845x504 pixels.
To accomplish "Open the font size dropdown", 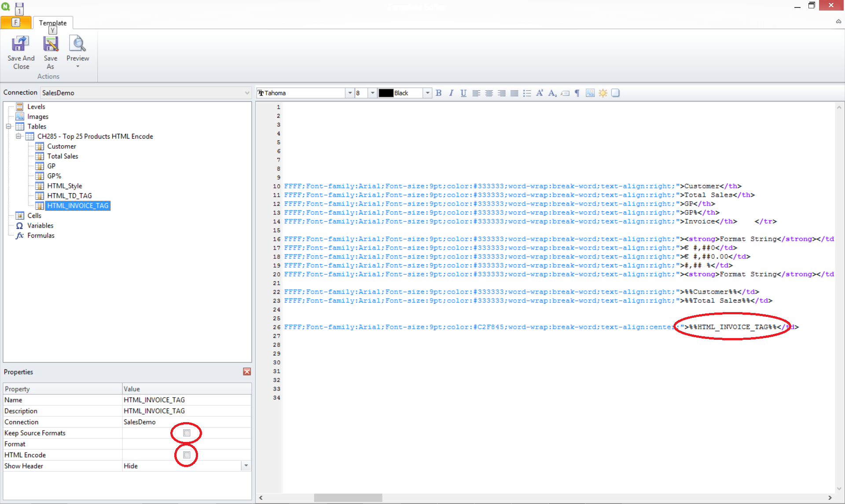I will [372, 93].
